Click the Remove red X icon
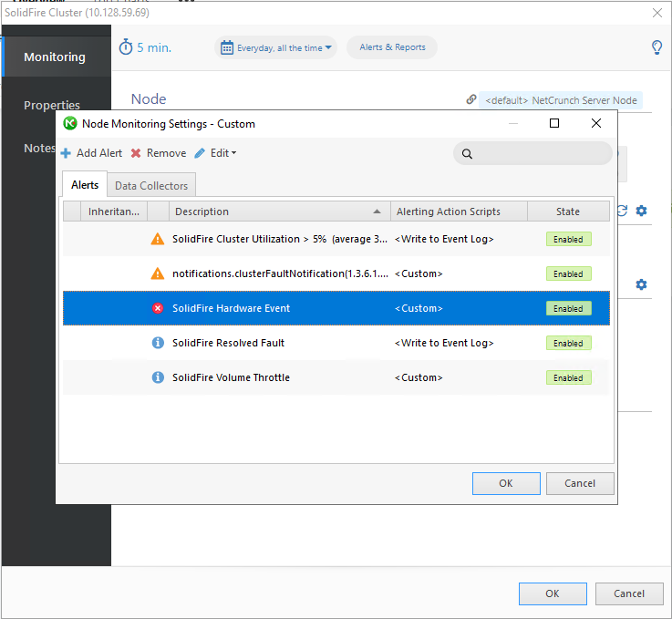The width and height of the screenshot is (672, 619). (136, 153)
